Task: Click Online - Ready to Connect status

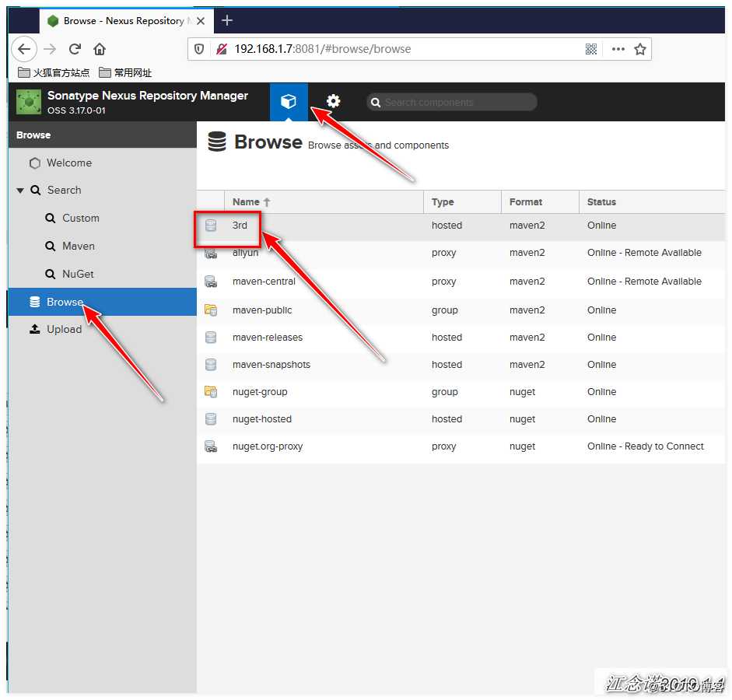Action: tap(645, 446)
